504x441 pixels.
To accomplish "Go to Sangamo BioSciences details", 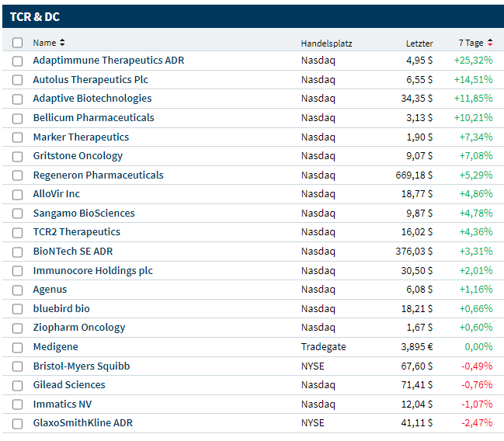I will point(83,214).
